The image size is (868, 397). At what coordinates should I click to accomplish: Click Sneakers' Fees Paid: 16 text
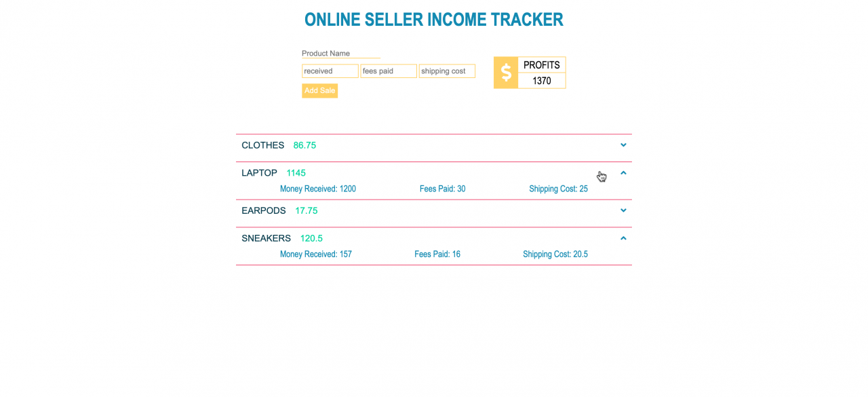[x=437, y=254]
